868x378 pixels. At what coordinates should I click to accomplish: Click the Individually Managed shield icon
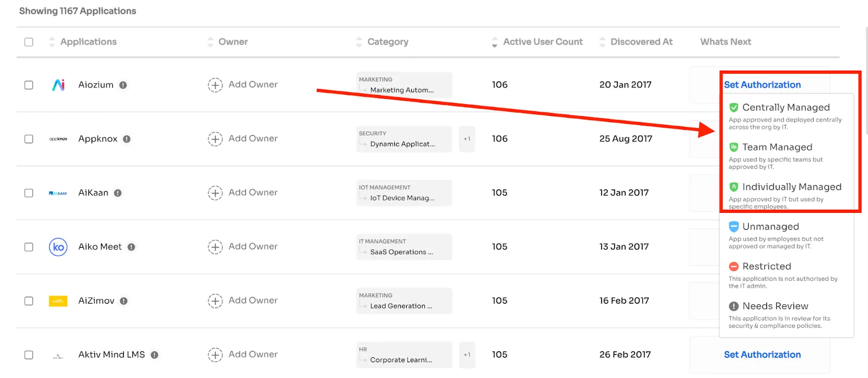tap(733, 187)
